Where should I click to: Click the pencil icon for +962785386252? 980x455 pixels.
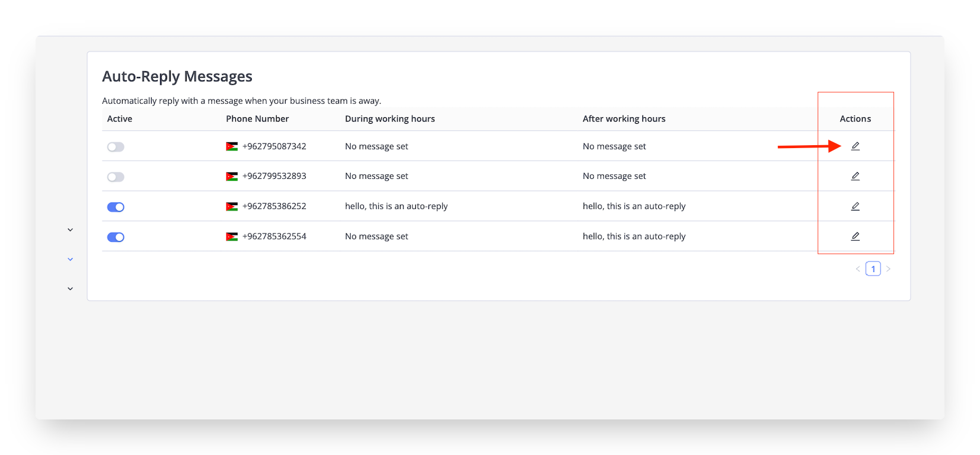point(855,206)
